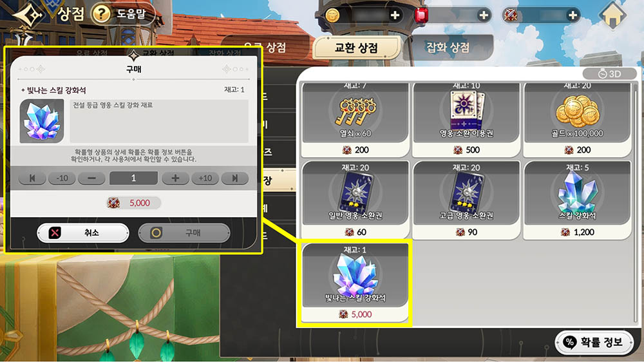Select 일반 영웅 소환권 card item
This screenshot has height=362, width=644.
(x=355, y=200)
